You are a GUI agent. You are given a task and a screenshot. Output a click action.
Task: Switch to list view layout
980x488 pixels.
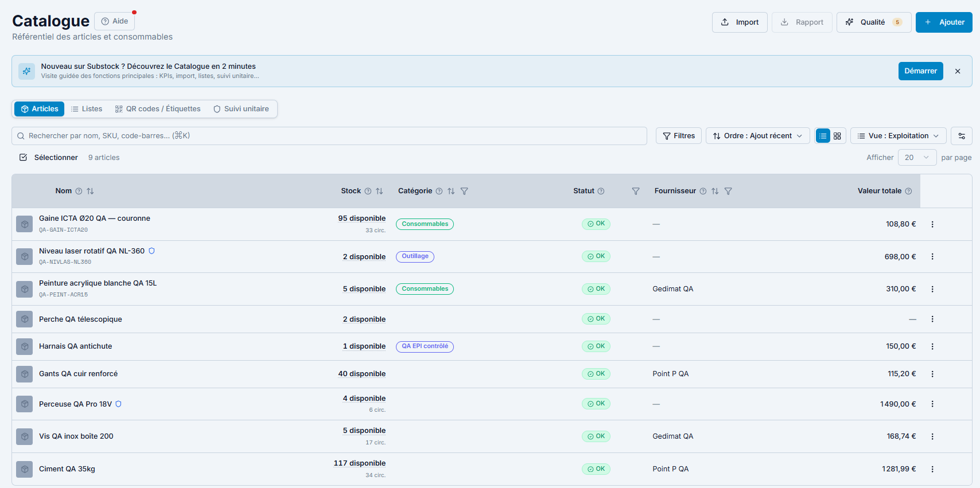click(823, 136)
